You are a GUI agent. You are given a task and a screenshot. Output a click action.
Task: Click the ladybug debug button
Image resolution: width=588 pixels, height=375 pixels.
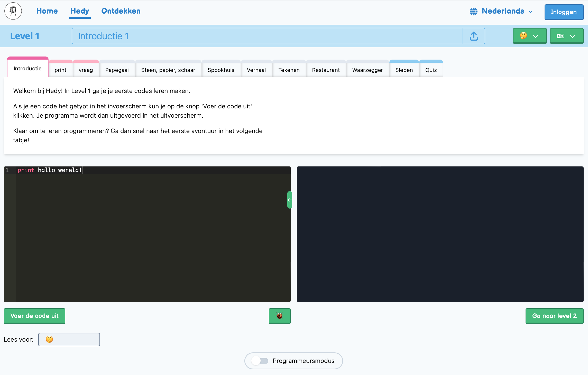(280, 316)
